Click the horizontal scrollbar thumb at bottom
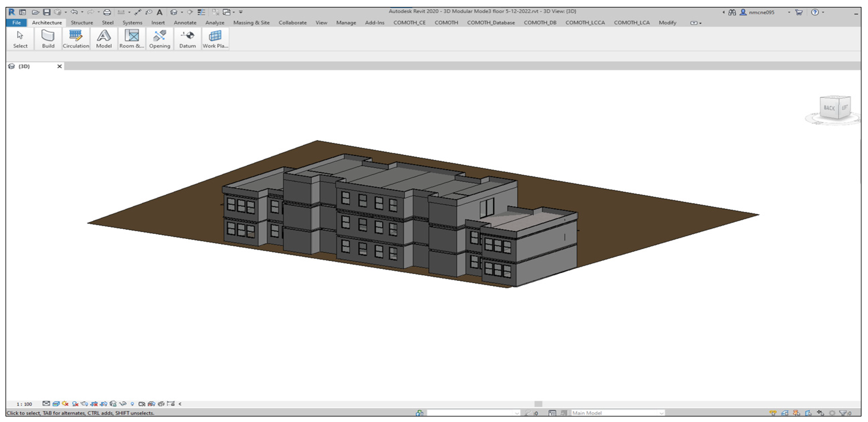The height and width of the screenshot is (422, 868). pos(538,404)
